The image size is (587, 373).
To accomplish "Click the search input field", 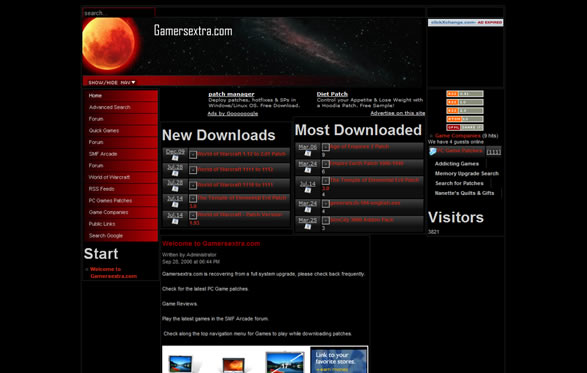I will [x=119, y=13].
